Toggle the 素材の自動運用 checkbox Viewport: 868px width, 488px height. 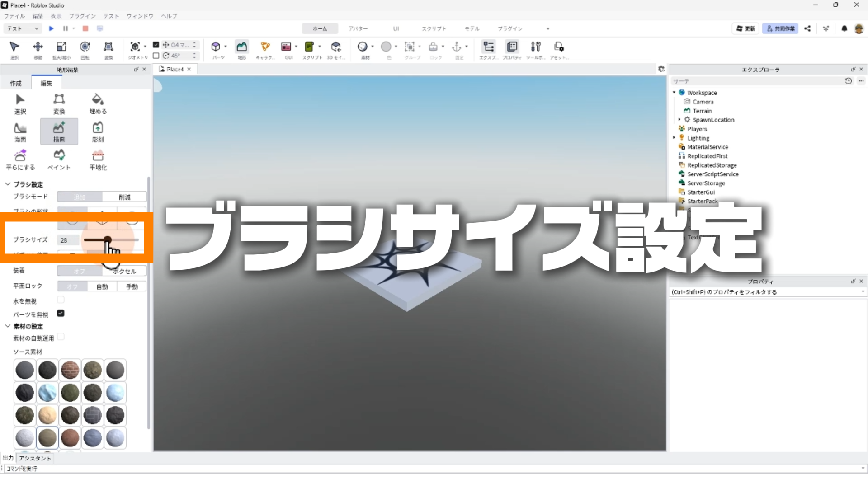tap(61, 337)
